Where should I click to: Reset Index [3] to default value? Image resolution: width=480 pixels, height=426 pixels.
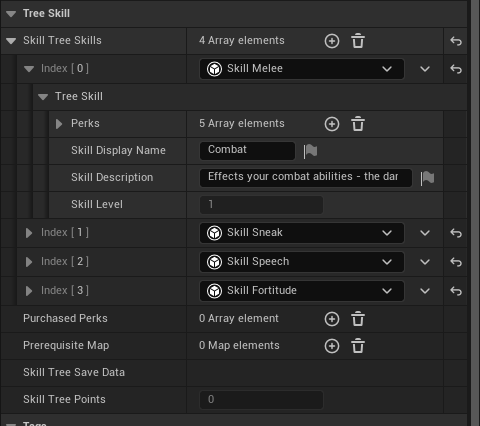click(x=456, y=291)
